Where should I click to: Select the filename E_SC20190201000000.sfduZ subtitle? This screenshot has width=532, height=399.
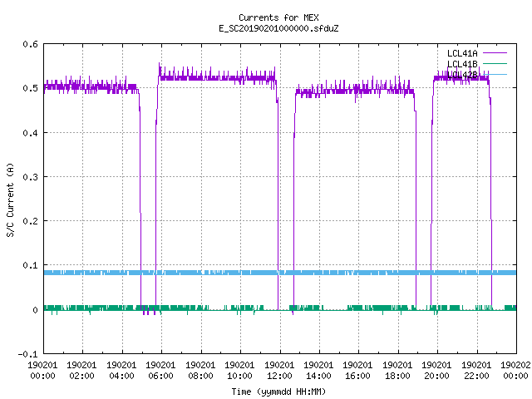(278, 28)
